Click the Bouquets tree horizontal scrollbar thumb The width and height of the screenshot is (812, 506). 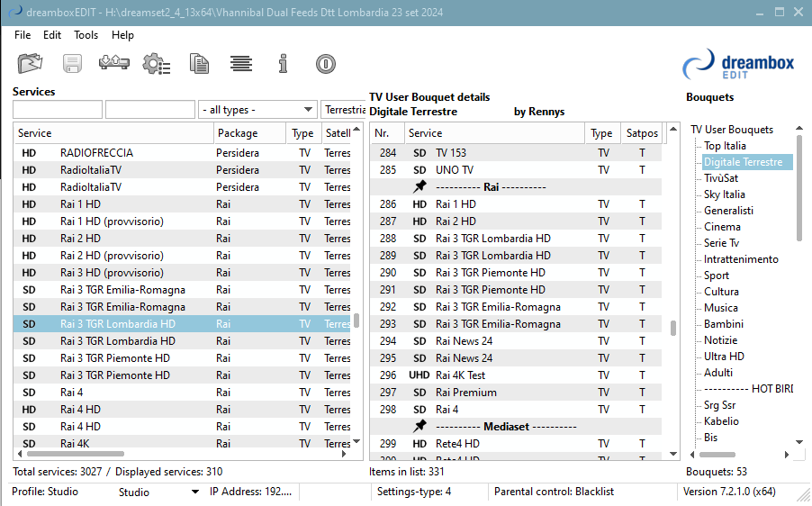click(x=717, y=454)
